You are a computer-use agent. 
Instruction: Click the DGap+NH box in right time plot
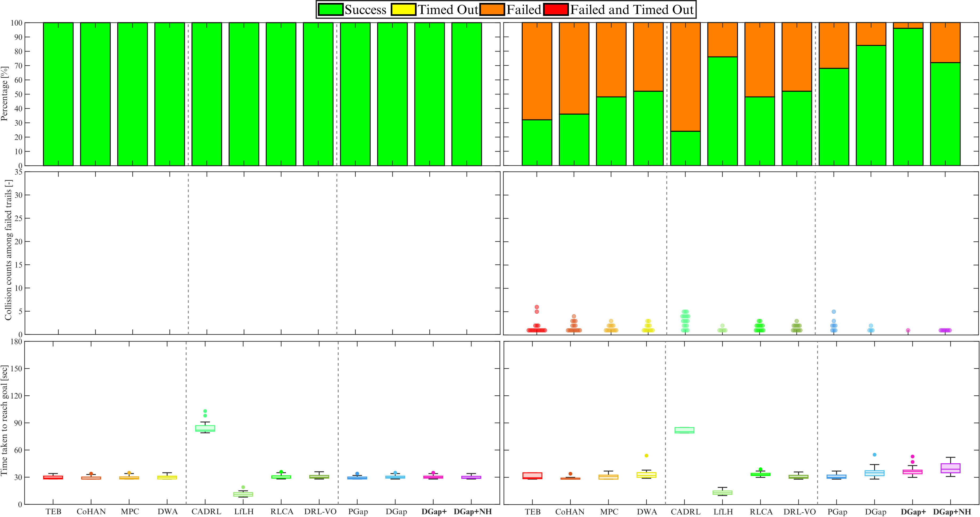[x=950, y=468]
